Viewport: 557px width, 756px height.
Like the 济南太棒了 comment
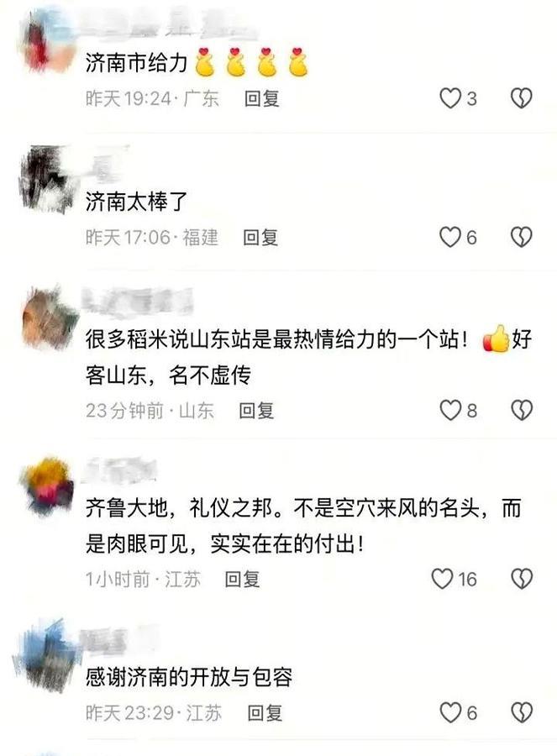[x=450, y=237]
